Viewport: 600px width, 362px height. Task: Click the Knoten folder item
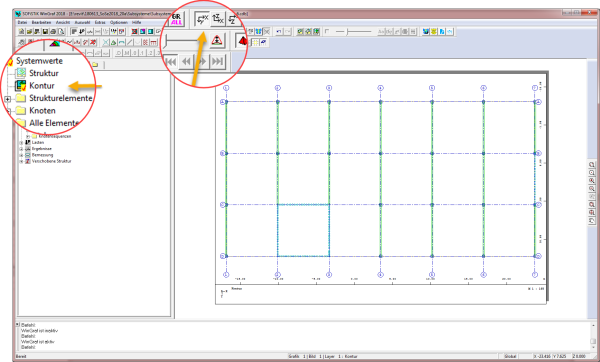42,111
